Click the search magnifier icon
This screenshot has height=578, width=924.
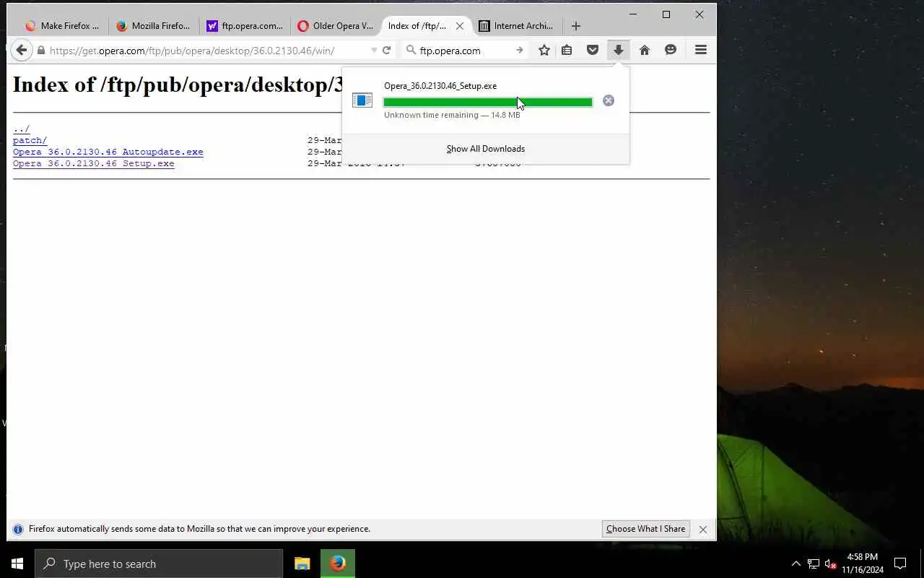[411, 50]
